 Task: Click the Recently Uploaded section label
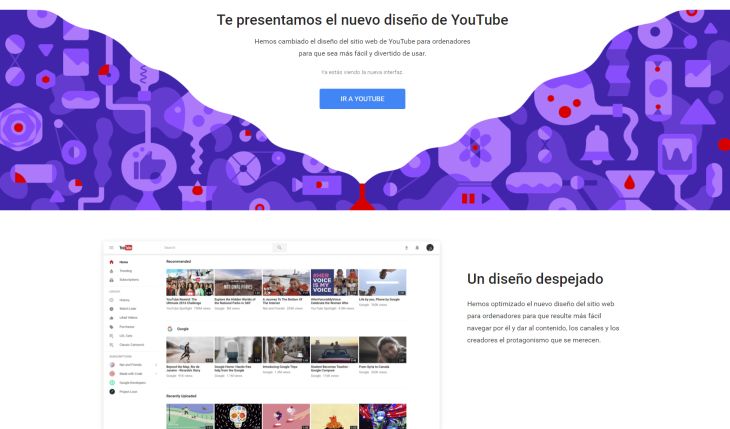click(x=181, y=396)
